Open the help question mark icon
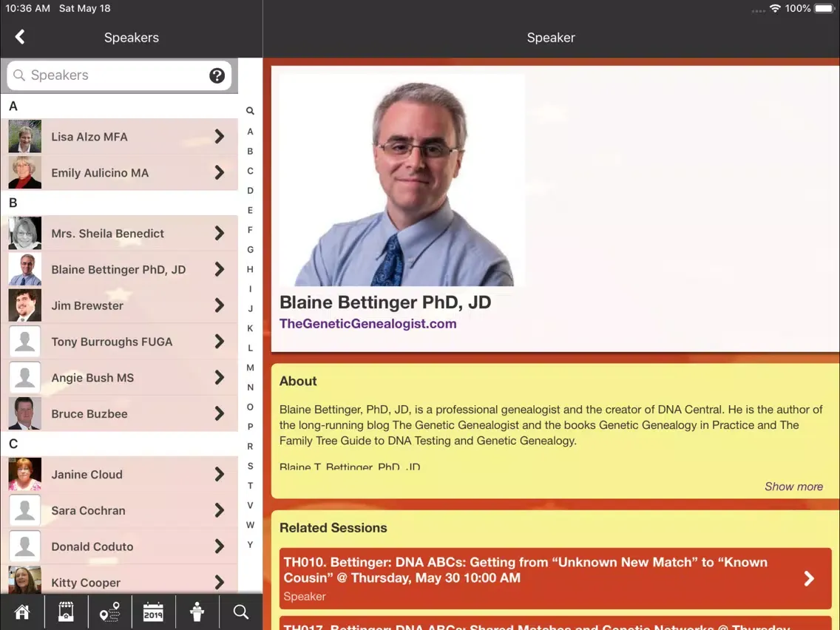The height and width of the screenshot is (630, 840). [x=217, y=75]
